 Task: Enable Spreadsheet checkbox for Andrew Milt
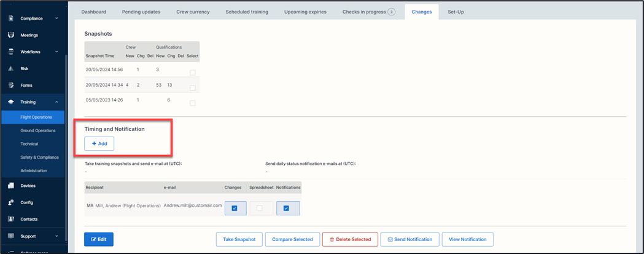(x=260, y=208)
